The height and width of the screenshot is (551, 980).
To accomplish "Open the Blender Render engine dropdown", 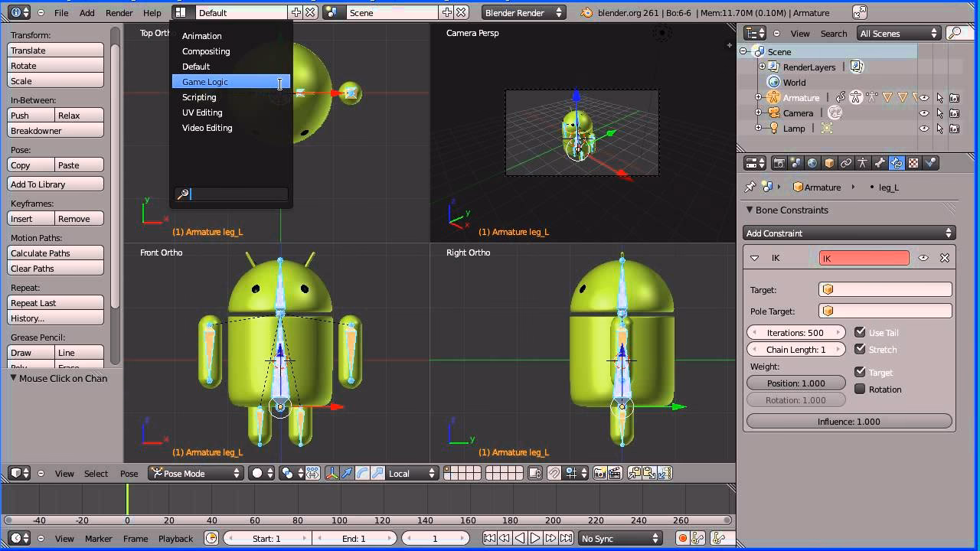I will coord(524,12).
